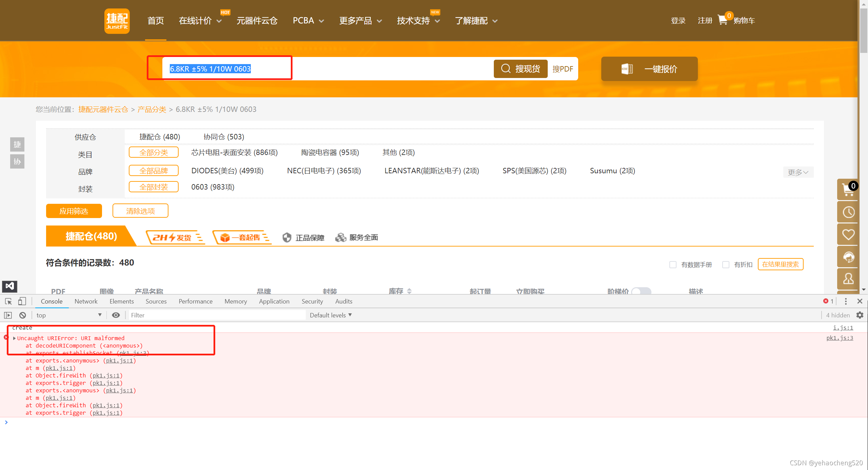
Task: Activate the inspect element tool in DevTools
Action: [8, 301]
